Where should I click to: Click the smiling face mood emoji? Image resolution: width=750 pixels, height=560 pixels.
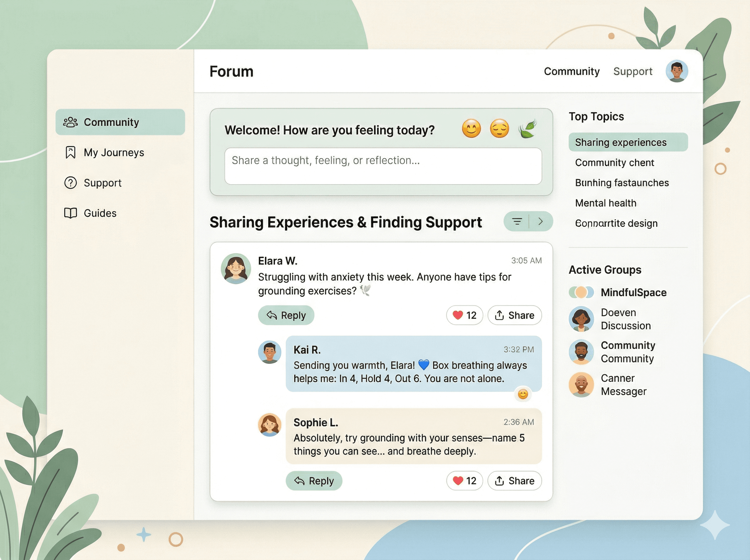471,129
